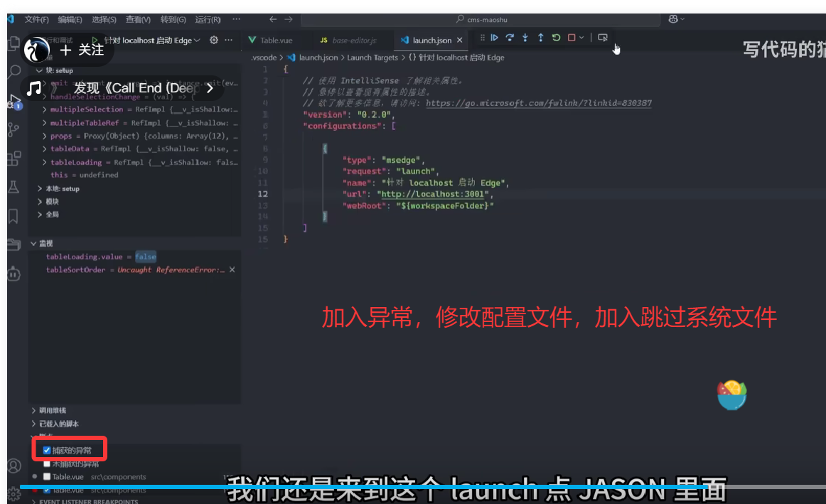Viewport: 826px width, 504px height.
Task: Click the go.microsoft.com fwlink URL in comment
Action: (x=538, y=103)
